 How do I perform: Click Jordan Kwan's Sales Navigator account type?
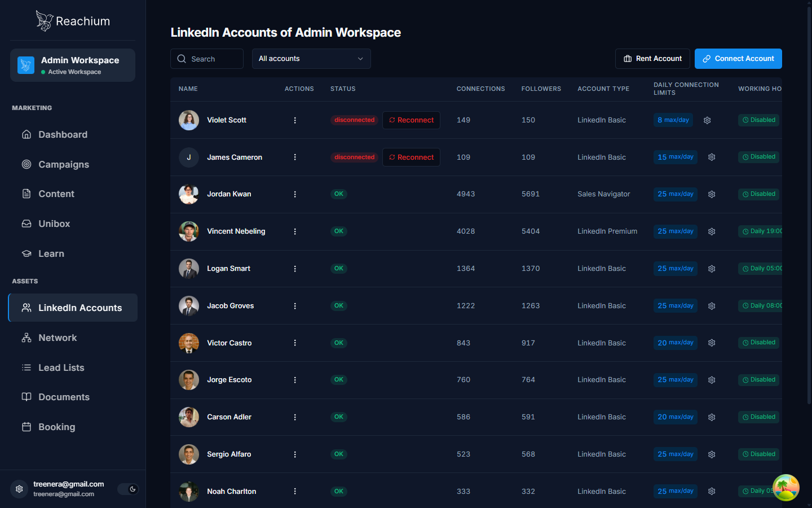coord(603,194)
